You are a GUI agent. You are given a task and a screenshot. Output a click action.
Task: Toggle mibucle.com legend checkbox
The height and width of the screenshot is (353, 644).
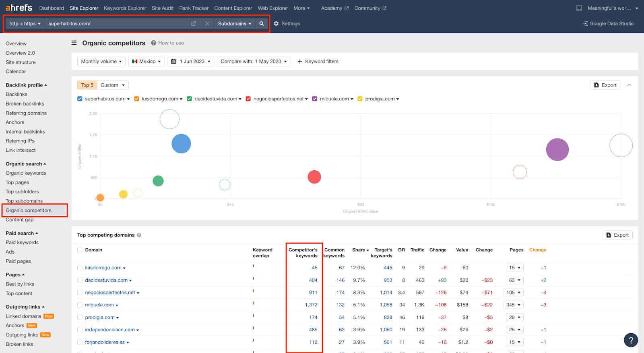pyautogui.click(x=315, y=99)
